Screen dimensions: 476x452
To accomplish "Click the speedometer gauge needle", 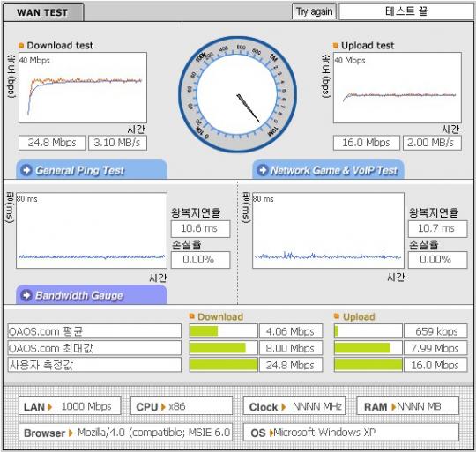I will pyautogui.click(x=248, y=108).
